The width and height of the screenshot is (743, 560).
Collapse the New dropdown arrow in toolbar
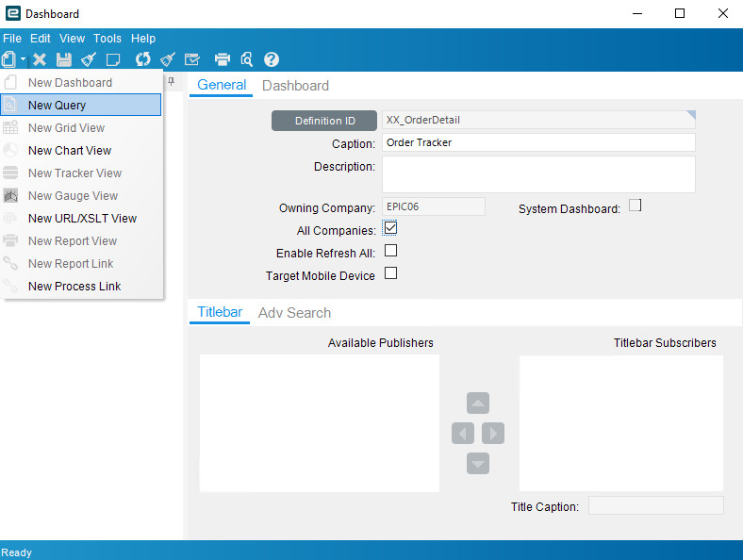pos(23,60)
